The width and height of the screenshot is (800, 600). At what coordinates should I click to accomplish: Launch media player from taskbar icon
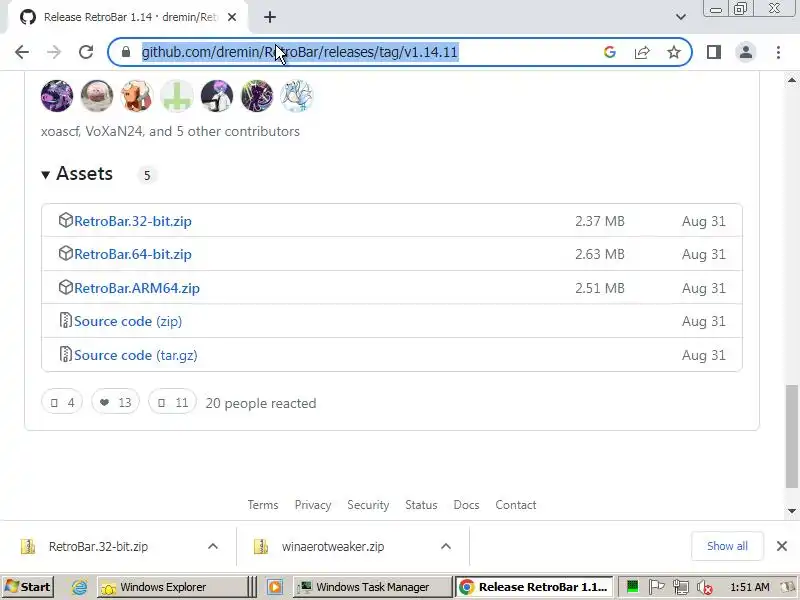point(275,587)
